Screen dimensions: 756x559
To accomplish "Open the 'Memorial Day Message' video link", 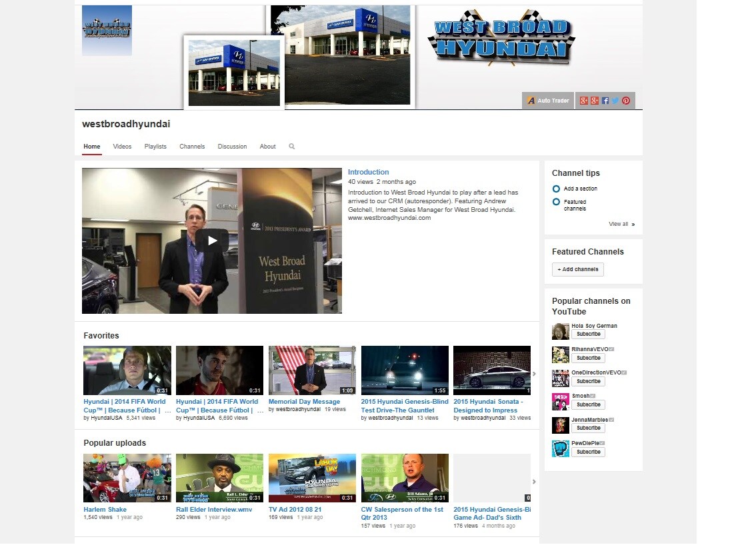I will tap(304, 402).
